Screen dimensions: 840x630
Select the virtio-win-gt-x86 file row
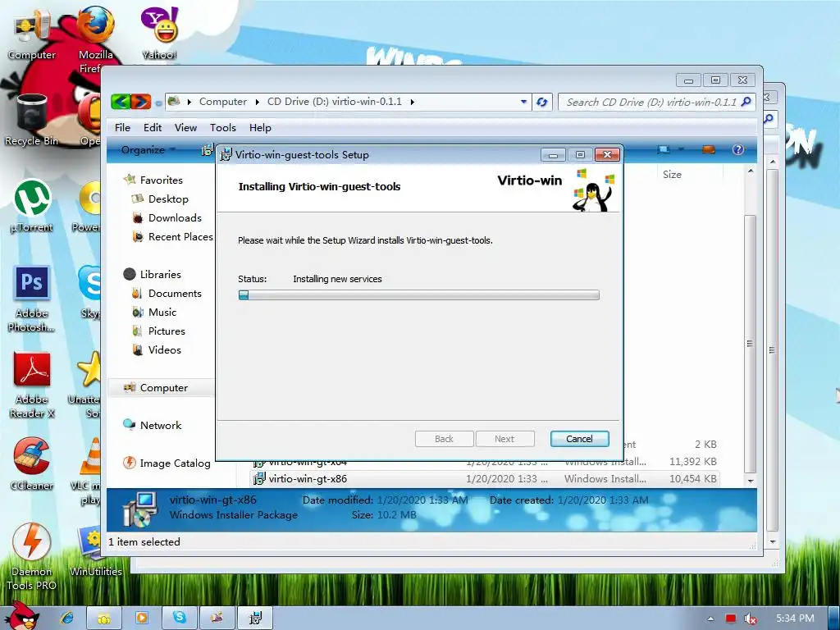(x=485, y=478)
